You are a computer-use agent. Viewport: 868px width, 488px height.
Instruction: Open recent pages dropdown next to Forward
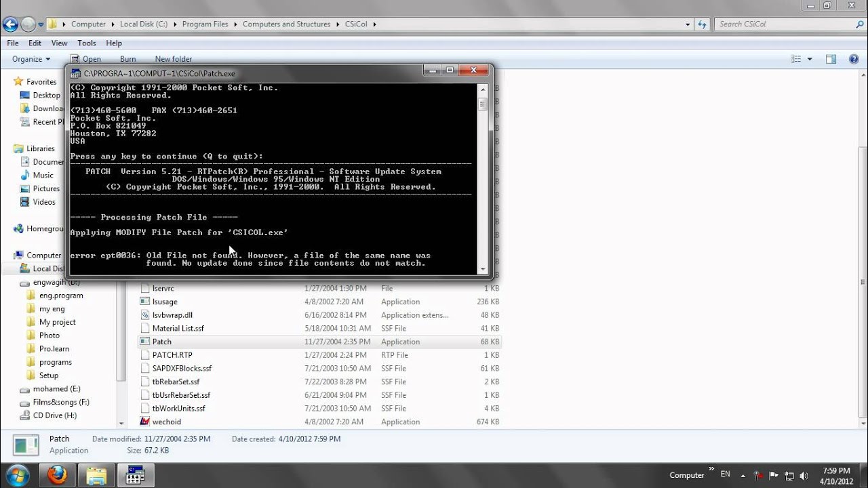[41, 24]
